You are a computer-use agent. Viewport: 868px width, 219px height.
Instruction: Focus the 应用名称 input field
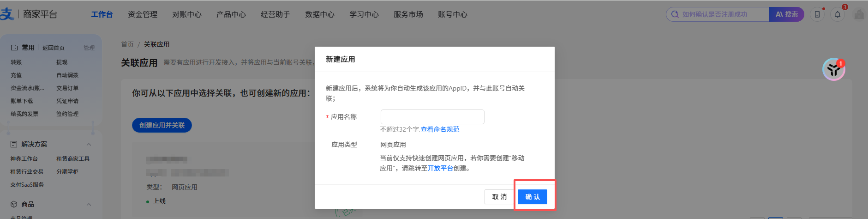tap(432, 117)
